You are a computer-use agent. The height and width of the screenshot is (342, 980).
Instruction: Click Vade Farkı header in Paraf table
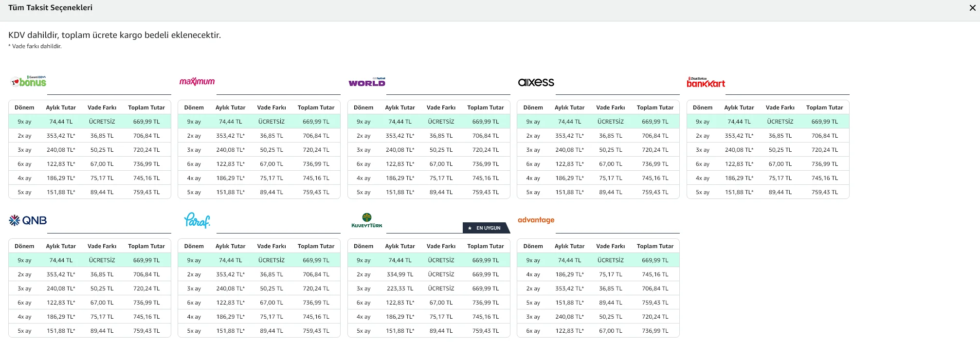coord(272,246)
